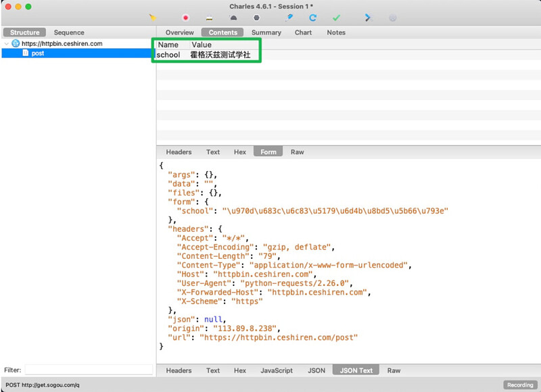Click the Filter input field
This screenshot has height=392, width=541.
(x=89, y=370)
